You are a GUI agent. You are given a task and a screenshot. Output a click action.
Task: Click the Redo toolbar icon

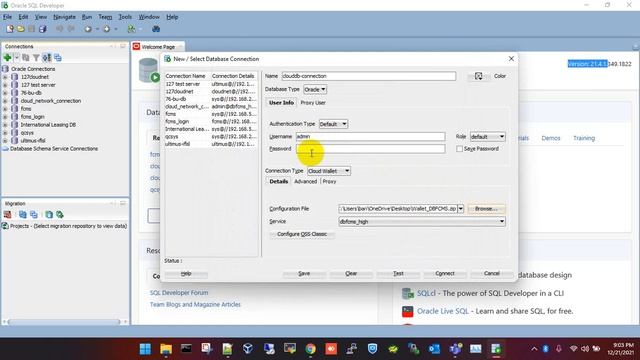click(71, 29)
